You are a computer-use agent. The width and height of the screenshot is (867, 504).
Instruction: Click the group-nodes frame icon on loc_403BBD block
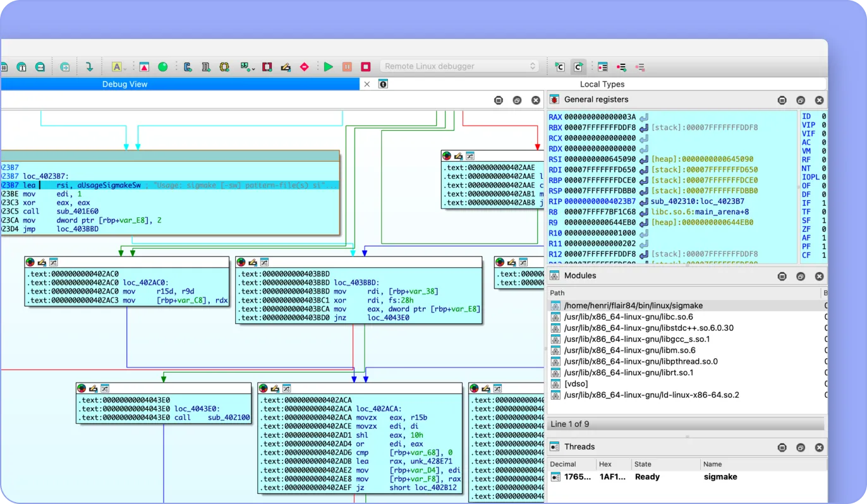click(x=264, y=261)
